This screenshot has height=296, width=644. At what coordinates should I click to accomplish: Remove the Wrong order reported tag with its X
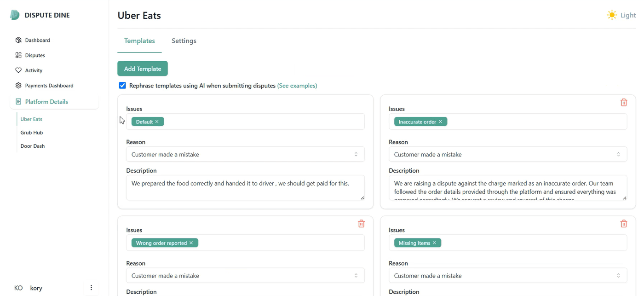pos(191,243)
